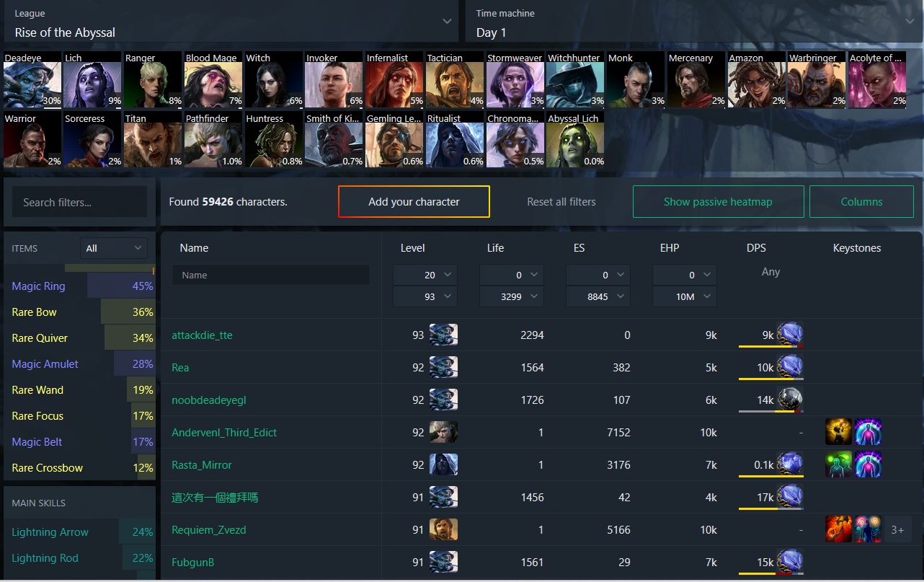Open the maximum Life dropdown showing 3299
924x582 pixels.
(x=512, y=296)
